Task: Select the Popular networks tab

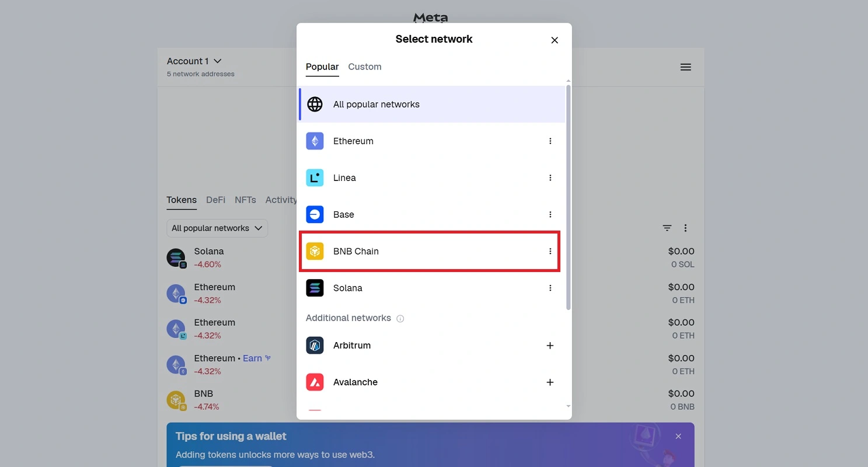Action: [x=322, y=67]
